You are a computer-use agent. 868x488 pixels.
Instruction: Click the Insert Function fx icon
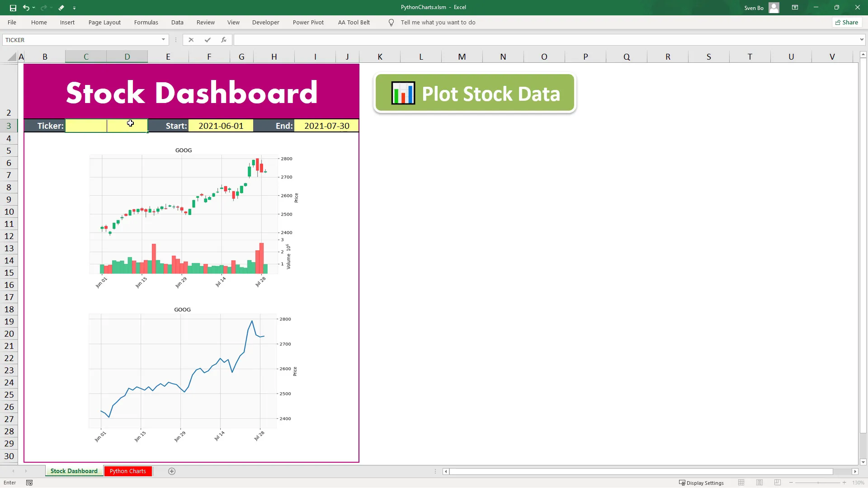223,40
